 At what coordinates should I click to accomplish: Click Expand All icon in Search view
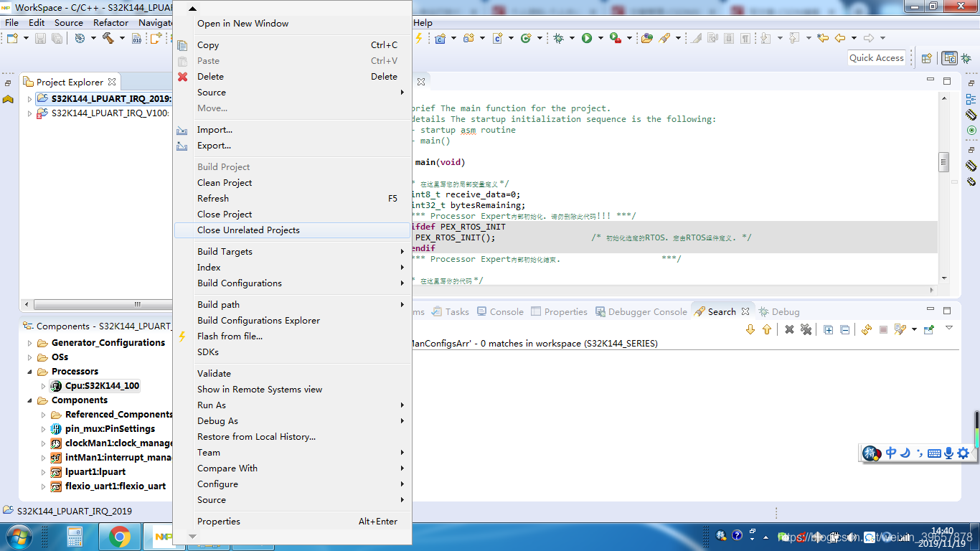tap(828, 330)
